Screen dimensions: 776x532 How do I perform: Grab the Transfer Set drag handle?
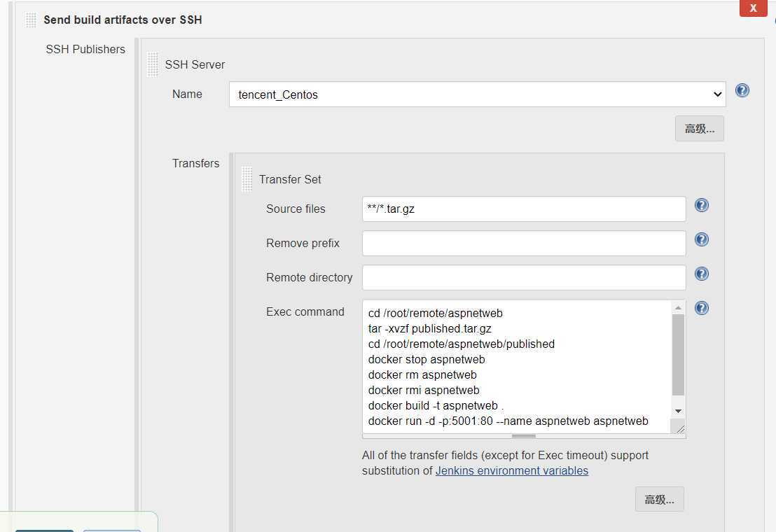point(247,179)
